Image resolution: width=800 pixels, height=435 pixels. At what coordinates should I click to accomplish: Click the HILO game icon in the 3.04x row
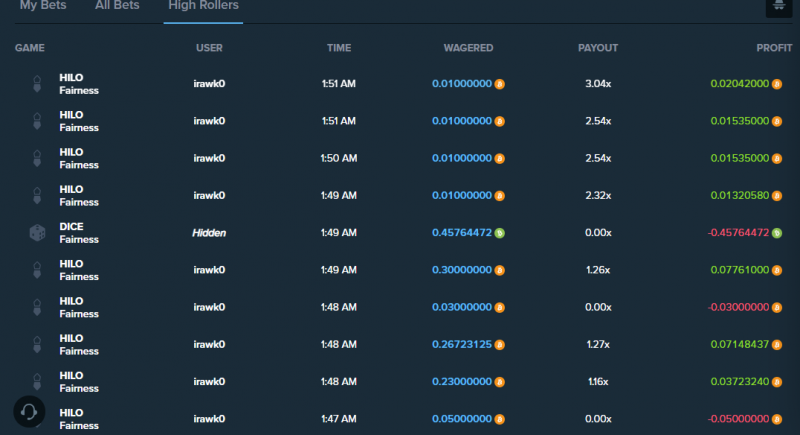[x=37, y=84]
